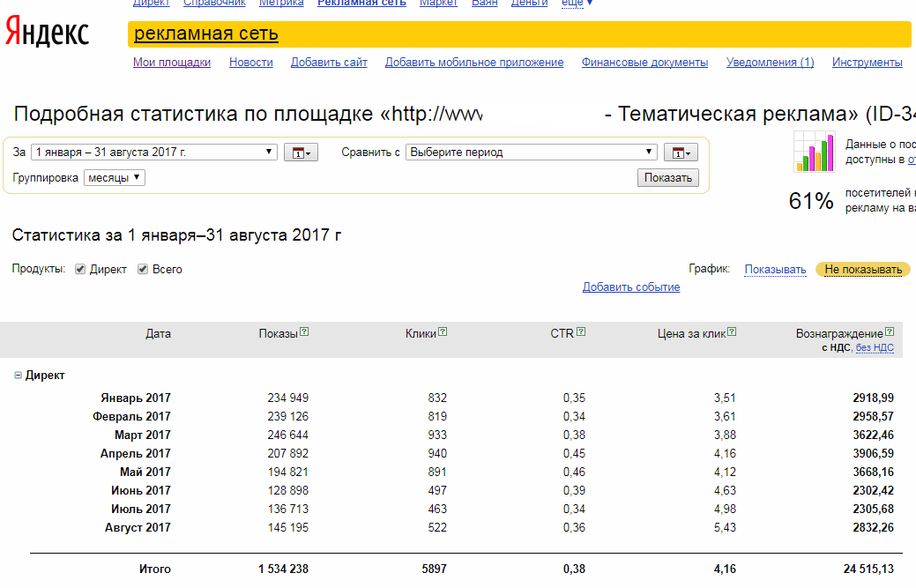Click the Июль 2017 row label
The height and width of the screenshot is (588, 916).
[x=141, y=510]
